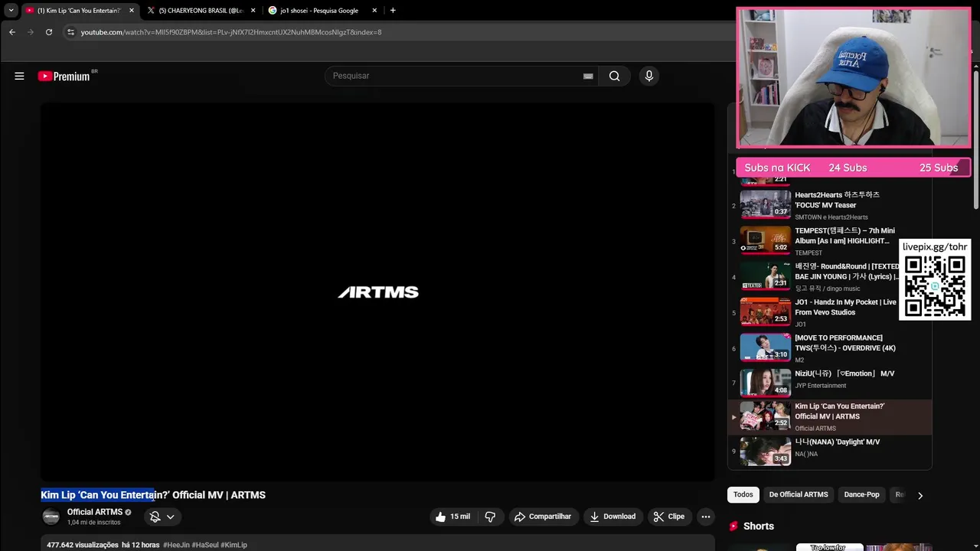This screenshot has height=551, width=980.
Task: Open Hearts2Hearts 'FOCUS' MV Teaser title
Action: tap(837, 200)
